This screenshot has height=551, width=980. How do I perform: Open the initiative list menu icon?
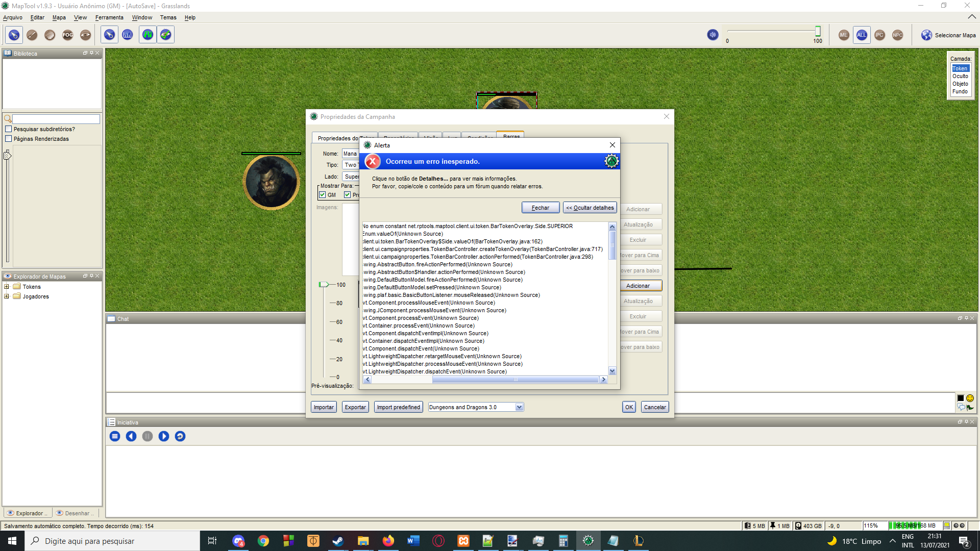[x=115, y=436]
